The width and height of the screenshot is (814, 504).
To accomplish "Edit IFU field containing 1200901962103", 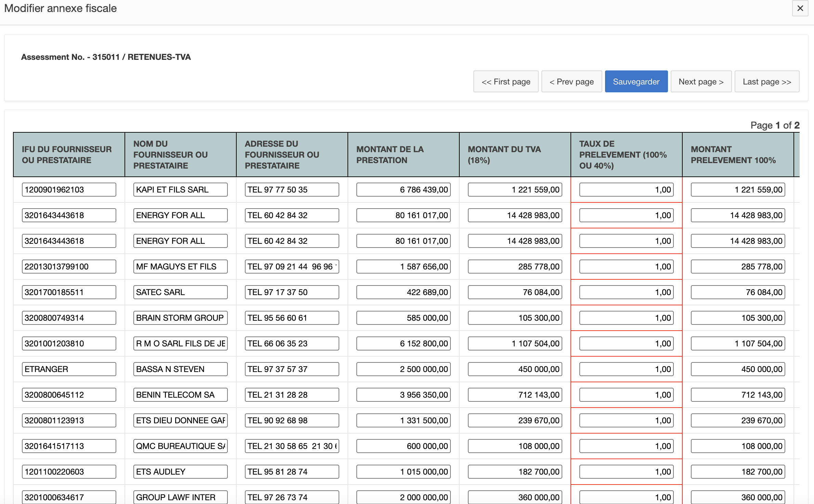I will click(69, 190).
